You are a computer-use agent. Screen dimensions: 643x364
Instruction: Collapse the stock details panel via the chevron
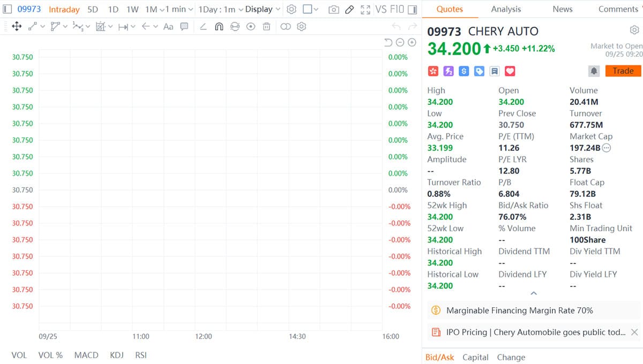[x=533, y=293]
